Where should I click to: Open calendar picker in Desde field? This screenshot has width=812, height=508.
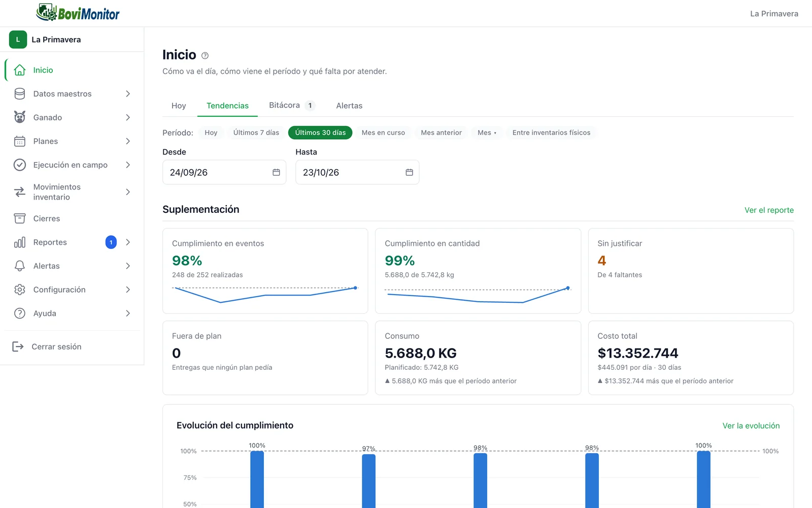click(276, 172)
